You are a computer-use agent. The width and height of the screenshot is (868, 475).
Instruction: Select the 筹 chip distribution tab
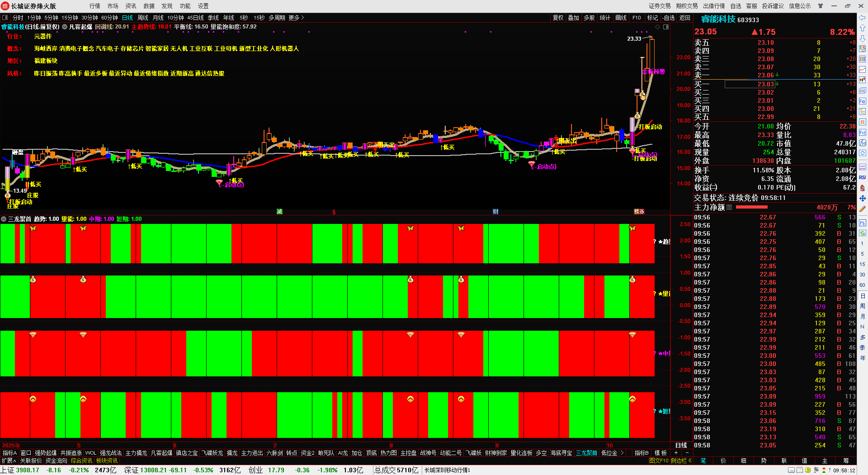[x=846, y=461]
